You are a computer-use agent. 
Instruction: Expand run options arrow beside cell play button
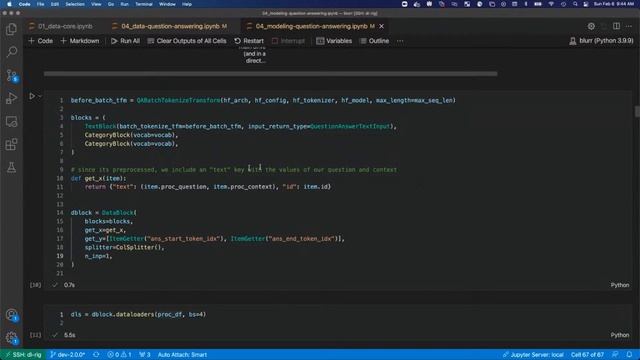pos(40,96)
